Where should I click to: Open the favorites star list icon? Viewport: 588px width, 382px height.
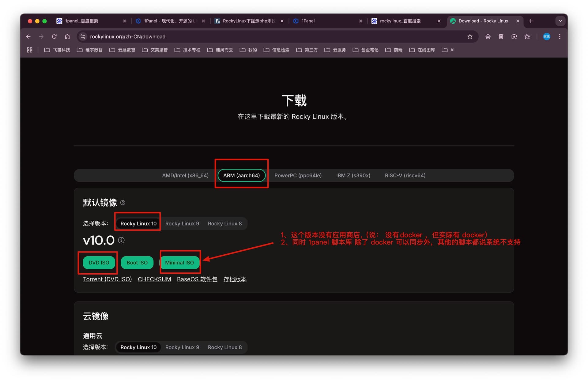(527, 36)
